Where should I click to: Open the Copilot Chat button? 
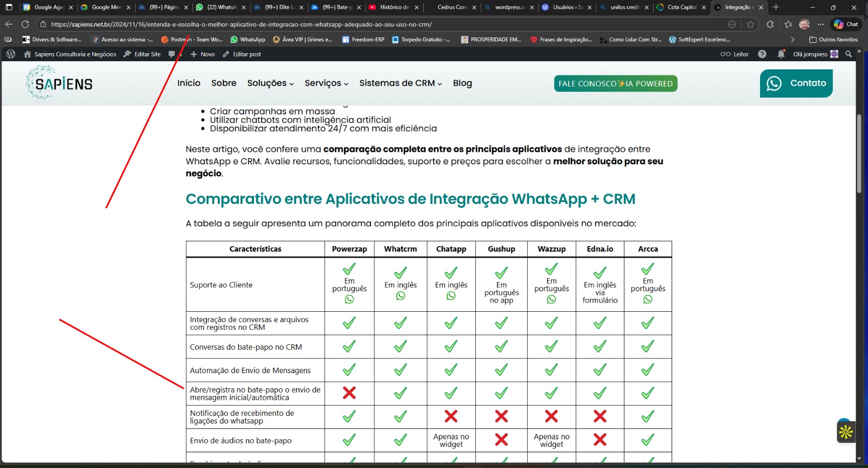[x=846, y=24]
